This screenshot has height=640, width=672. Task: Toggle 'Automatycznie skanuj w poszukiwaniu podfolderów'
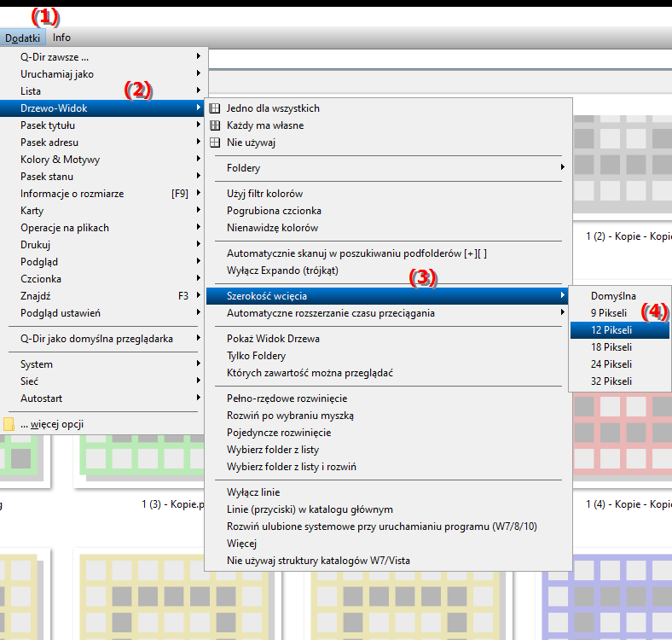pos(388,253)
